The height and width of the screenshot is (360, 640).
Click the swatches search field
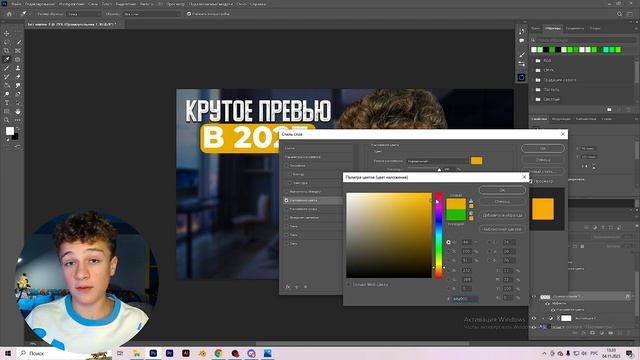(x=582, y=40)
